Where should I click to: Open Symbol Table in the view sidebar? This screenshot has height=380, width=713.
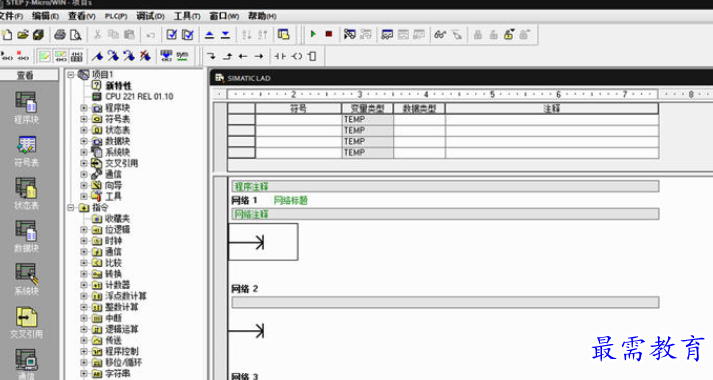pyautogui.click(x=26, y=150)
